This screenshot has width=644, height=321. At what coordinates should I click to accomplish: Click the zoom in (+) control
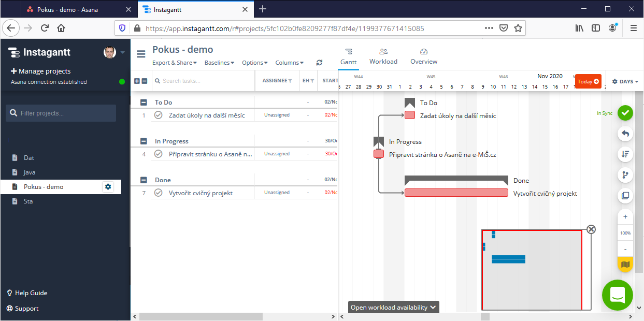625,216
